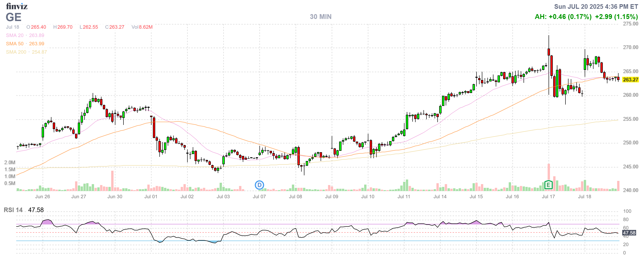Screen dimensions: 644x260
Task: Click the green earnings E marker
Action: click(x=548, y=185)
